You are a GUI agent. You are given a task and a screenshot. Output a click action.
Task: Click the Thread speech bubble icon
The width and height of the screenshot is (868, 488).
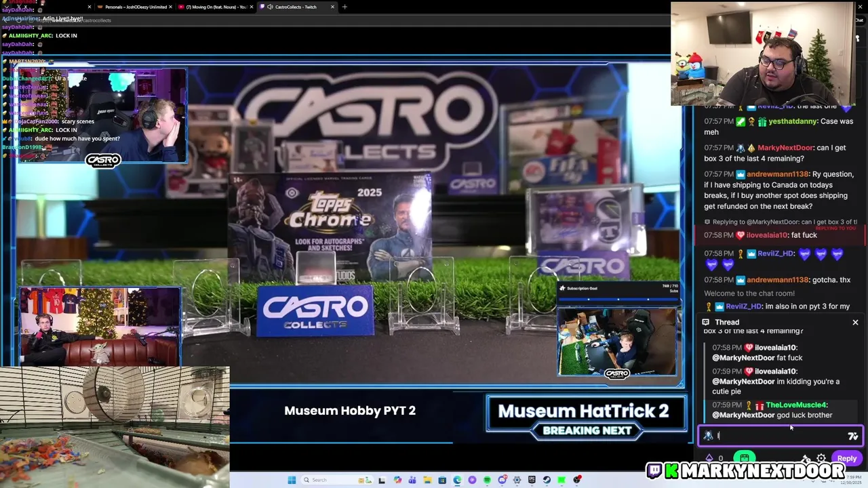pos(706,323)
